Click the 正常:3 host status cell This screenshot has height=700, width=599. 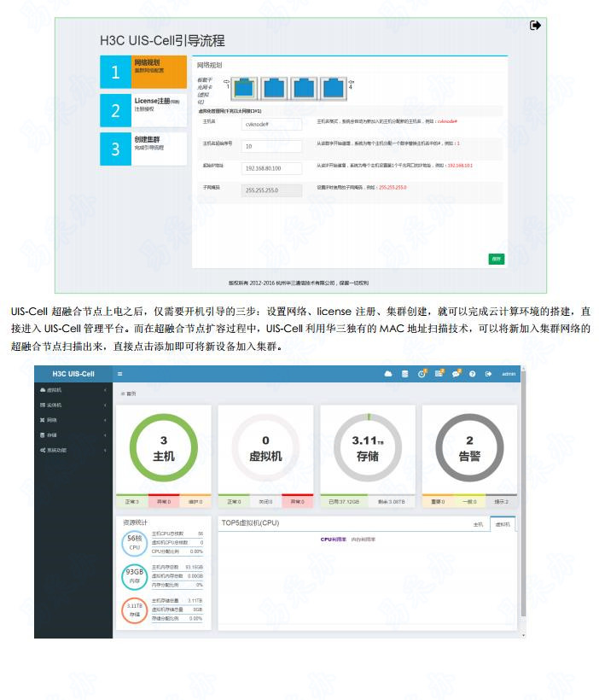coord(132,502)
